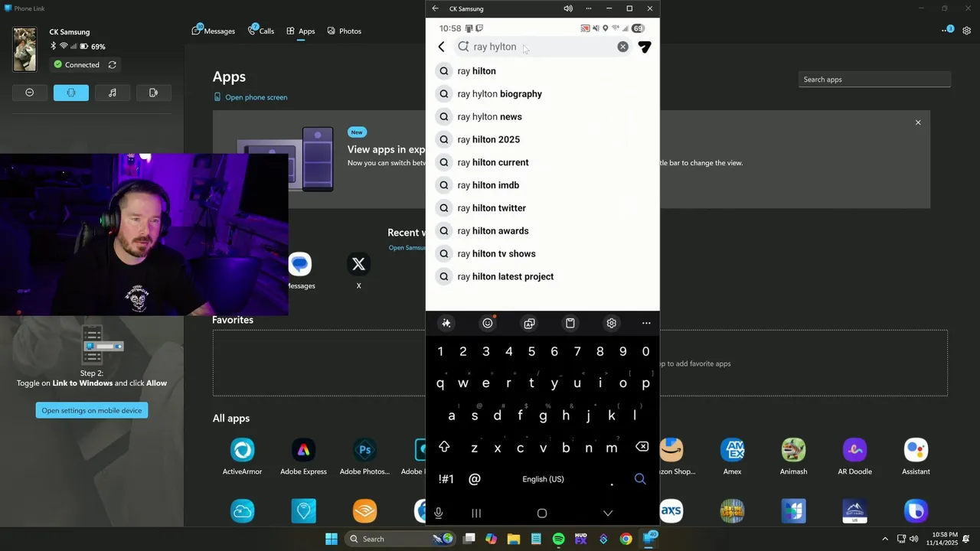The image size is (980, 551).
Task: Tap the keyboard search key
Action: [x=640, y=479]
